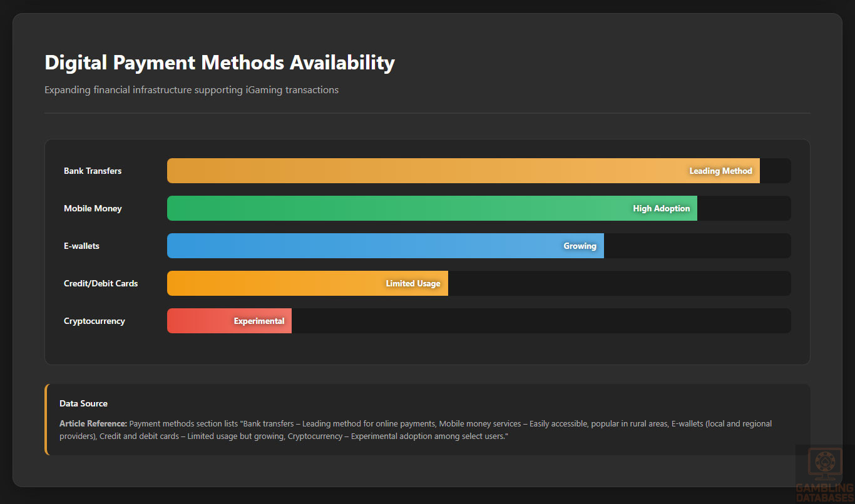Click the Leading Method bar label
This screenshot has width=855, height=504.
click(720, 171)
